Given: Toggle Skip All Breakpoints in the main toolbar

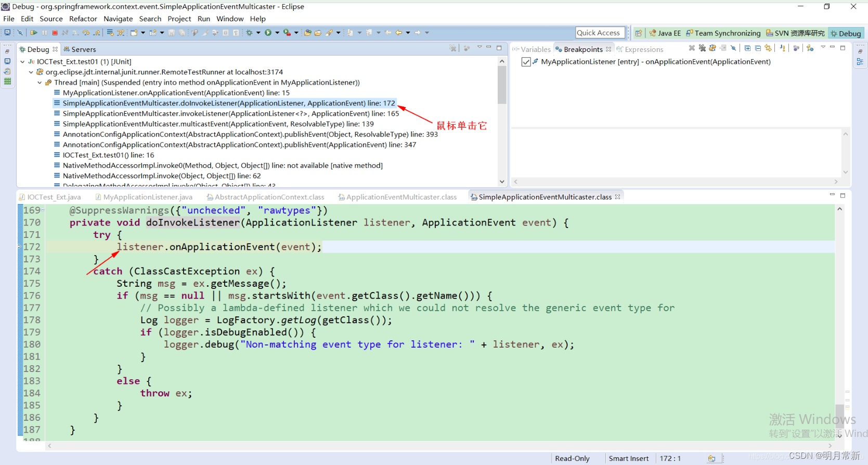Looking at the screenshot, I should (20, 33).
